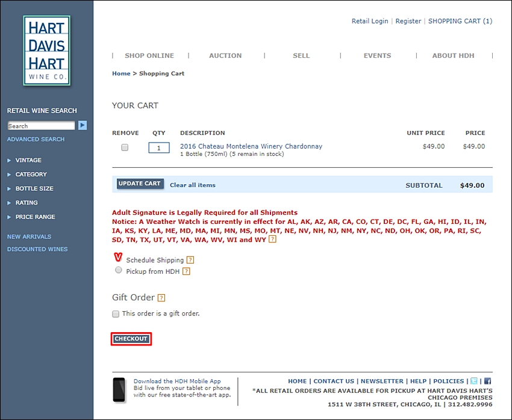Click the quantity field showing 1
512x420 pixels.
tap(159, 147)
